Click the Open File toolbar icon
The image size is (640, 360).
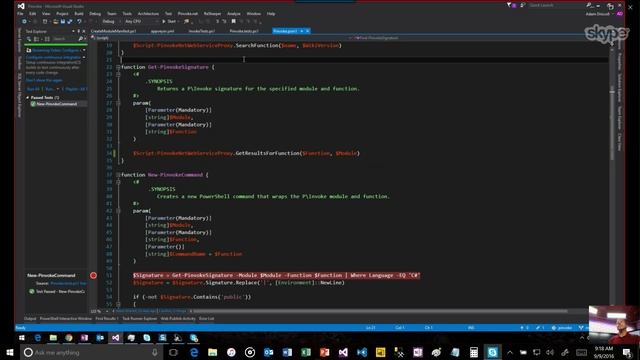(x=55, y=21)
